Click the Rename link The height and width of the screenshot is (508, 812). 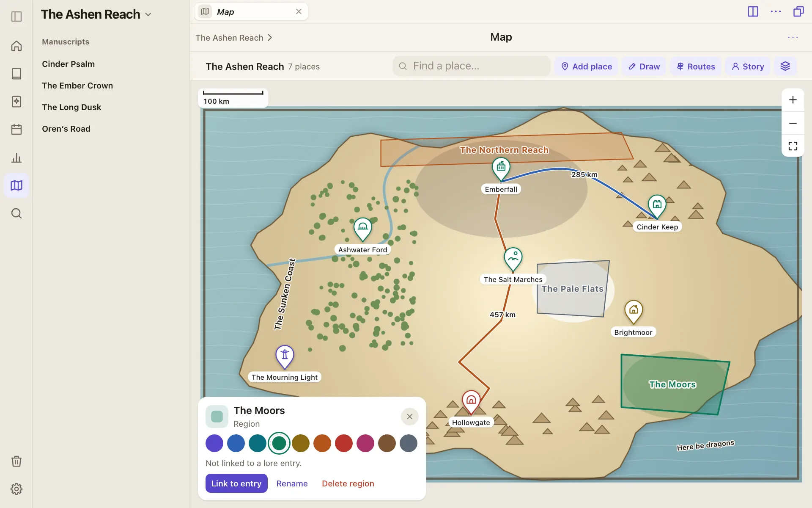pyautogui.click(x=292, y=483)
